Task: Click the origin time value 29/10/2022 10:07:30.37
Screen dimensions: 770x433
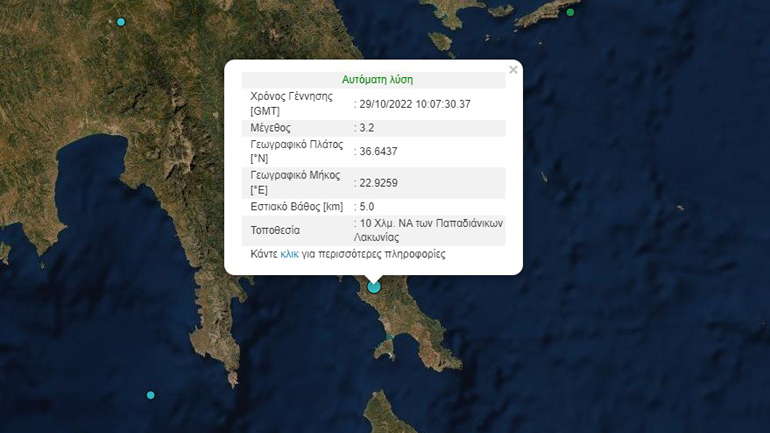Action: [415, 104]
